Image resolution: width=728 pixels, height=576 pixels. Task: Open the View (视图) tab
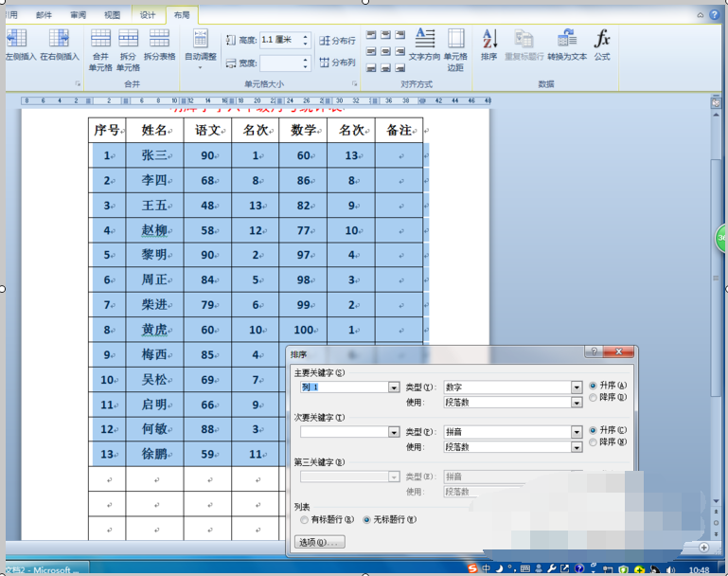coord(112,15)
